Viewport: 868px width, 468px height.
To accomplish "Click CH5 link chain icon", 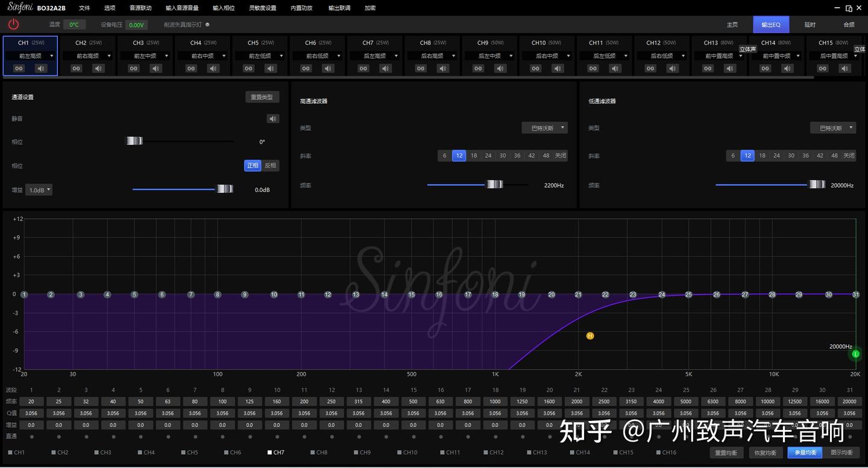I will 248,68.
